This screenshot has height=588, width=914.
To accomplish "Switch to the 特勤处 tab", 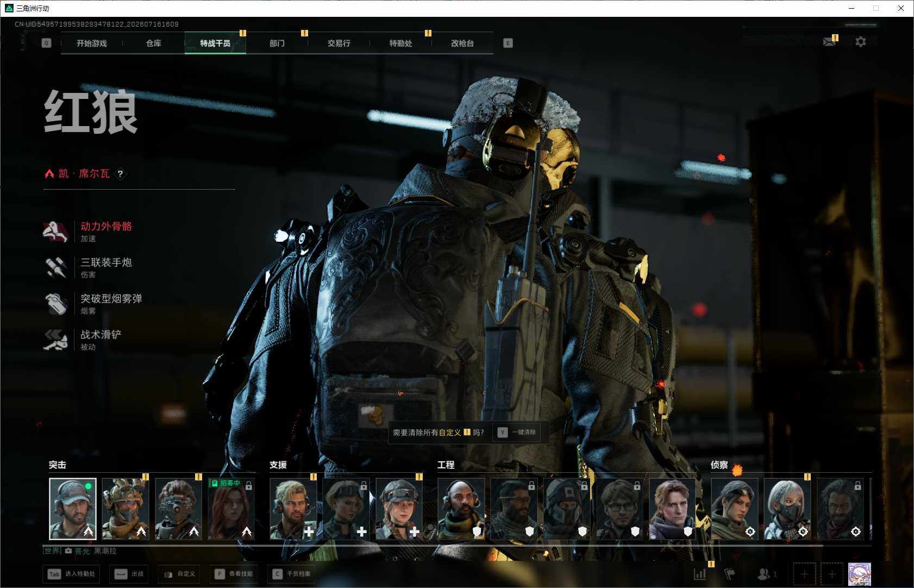I will click(x=400, y=43).
